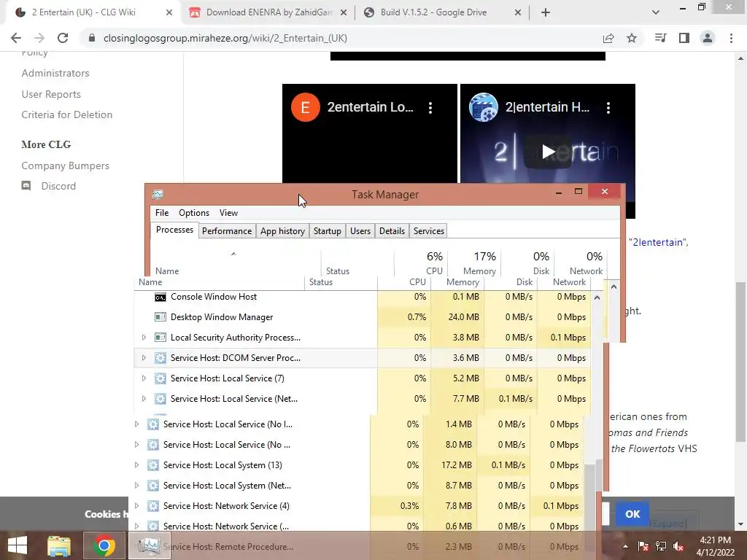The width and height of the screenshot is (747, 560).
Task: Open Task Manager Options menu
Action: coord(194,213)
